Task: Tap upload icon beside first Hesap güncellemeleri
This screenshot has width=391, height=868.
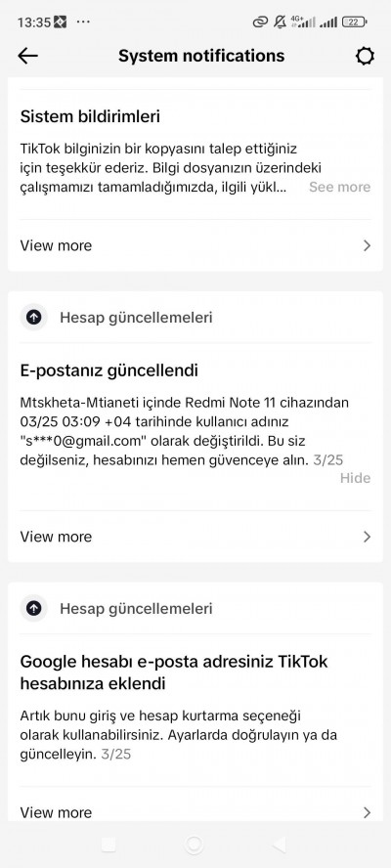Action: pos(34,318)
